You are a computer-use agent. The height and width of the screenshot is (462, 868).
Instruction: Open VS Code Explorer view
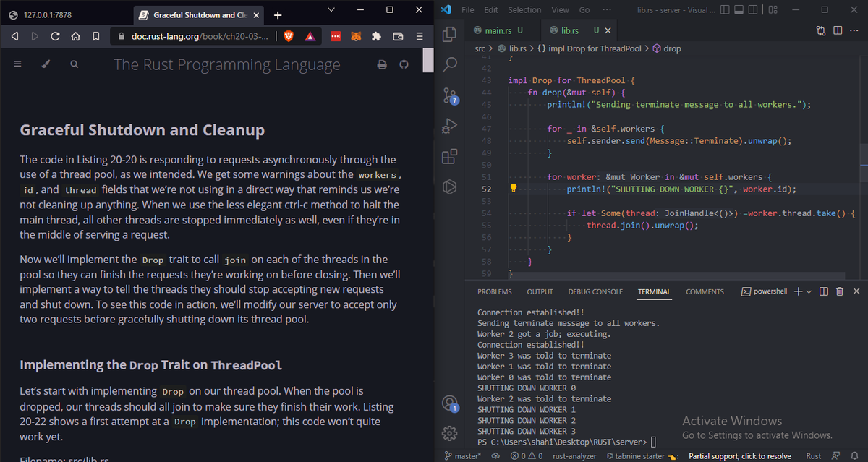(449, 33)
